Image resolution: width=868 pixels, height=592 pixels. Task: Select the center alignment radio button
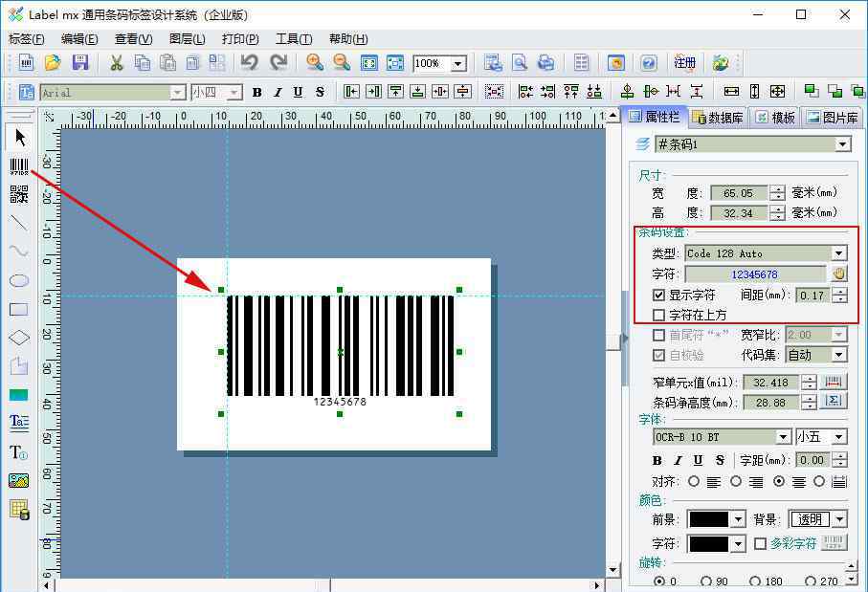779,481
